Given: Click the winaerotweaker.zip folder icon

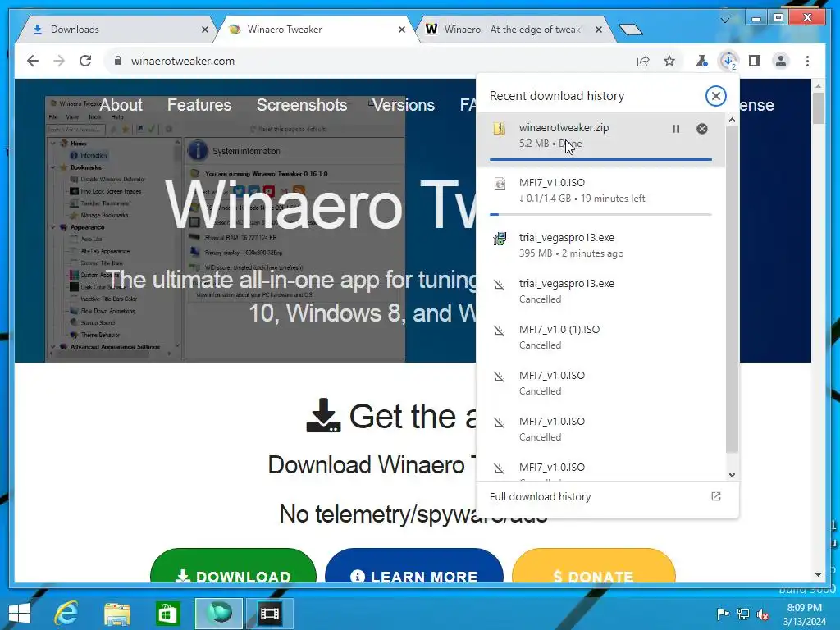Looking at the screenshot, I should click(500, 129).
